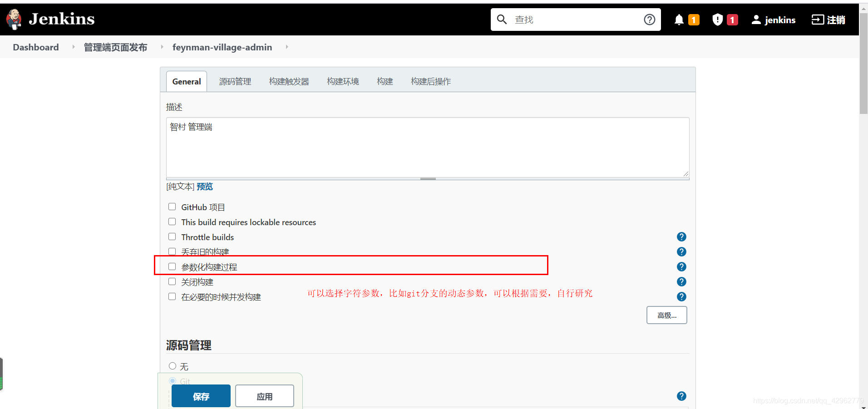Click the search magnifier icon

(502, 19)
